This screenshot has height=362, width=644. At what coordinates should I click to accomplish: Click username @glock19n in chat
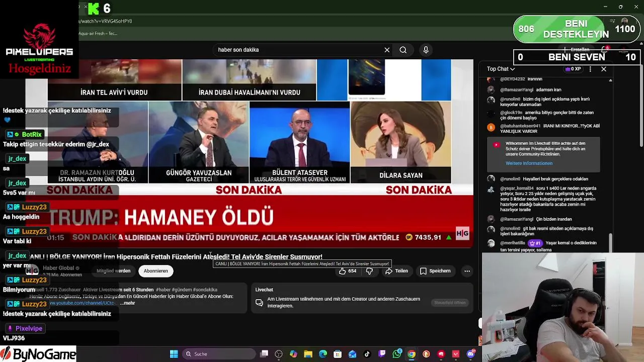(511, 113)
